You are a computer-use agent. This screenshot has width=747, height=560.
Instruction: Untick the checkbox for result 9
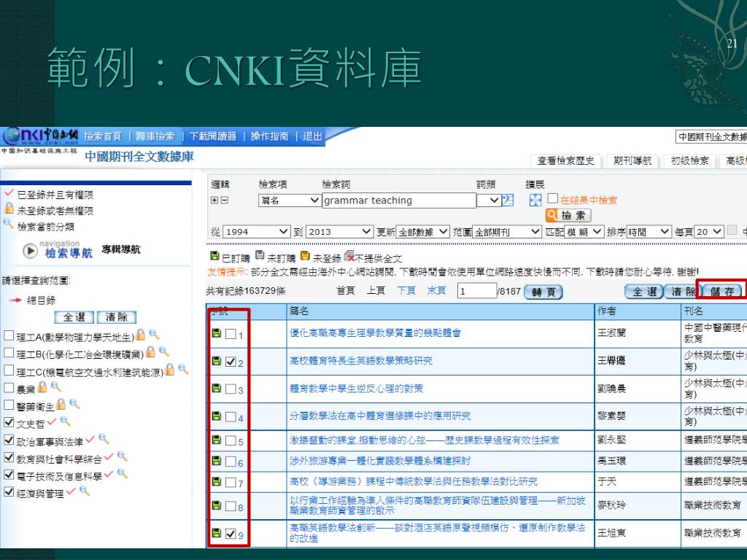[231, 534]
